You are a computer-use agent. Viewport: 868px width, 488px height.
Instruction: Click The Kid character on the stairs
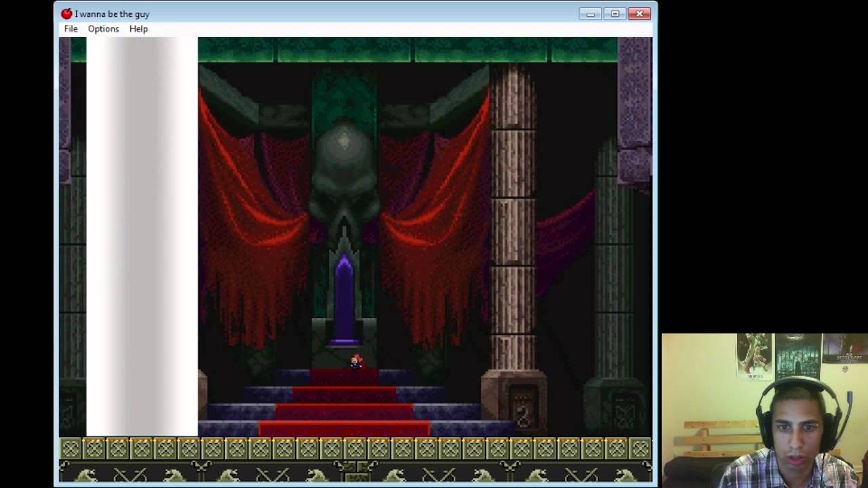pyautogui.click(x=356, y=362)
